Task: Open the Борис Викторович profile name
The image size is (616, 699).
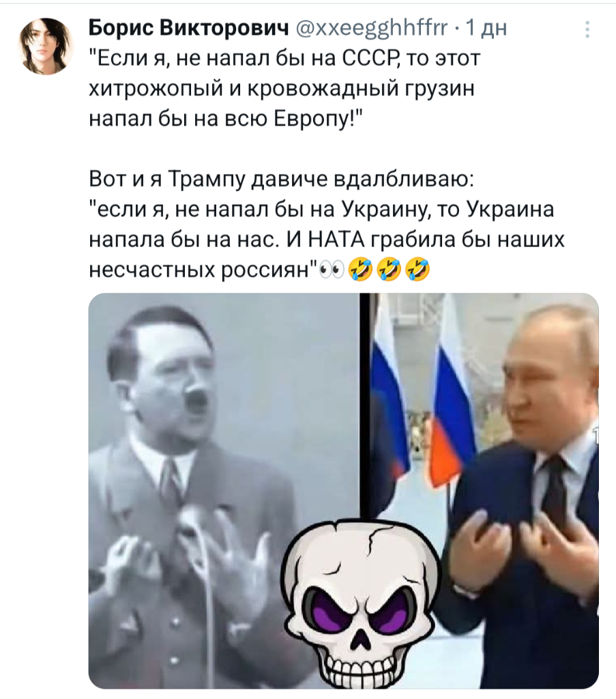Action: tap(189, 28)
